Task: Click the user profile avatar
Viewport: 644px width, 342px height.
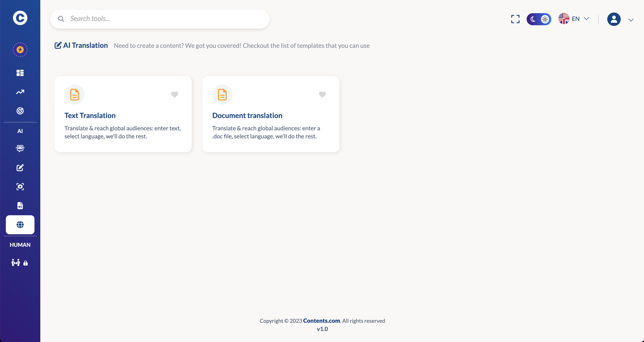Action: (614, 19)
